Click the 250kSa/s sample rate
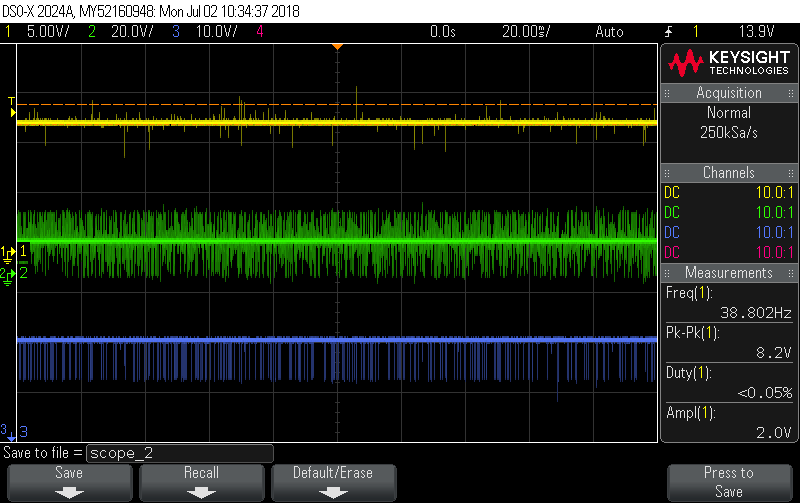The width and height of the screenshot is (800, 503). (x=729, y=133)
